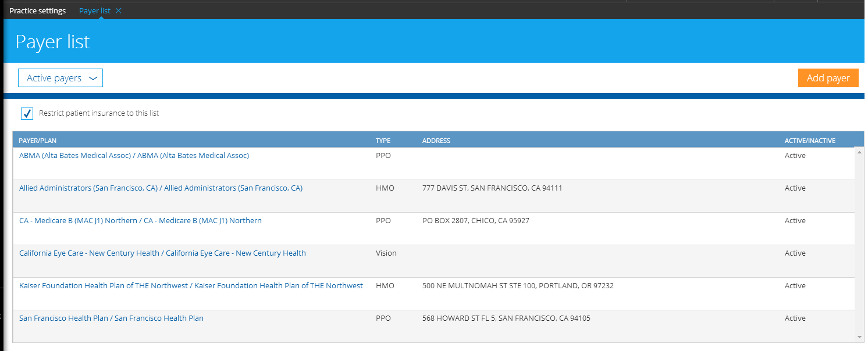Click the Active status in the ABMA row
This screenshot has width=868, height=351.
point(795,156)
